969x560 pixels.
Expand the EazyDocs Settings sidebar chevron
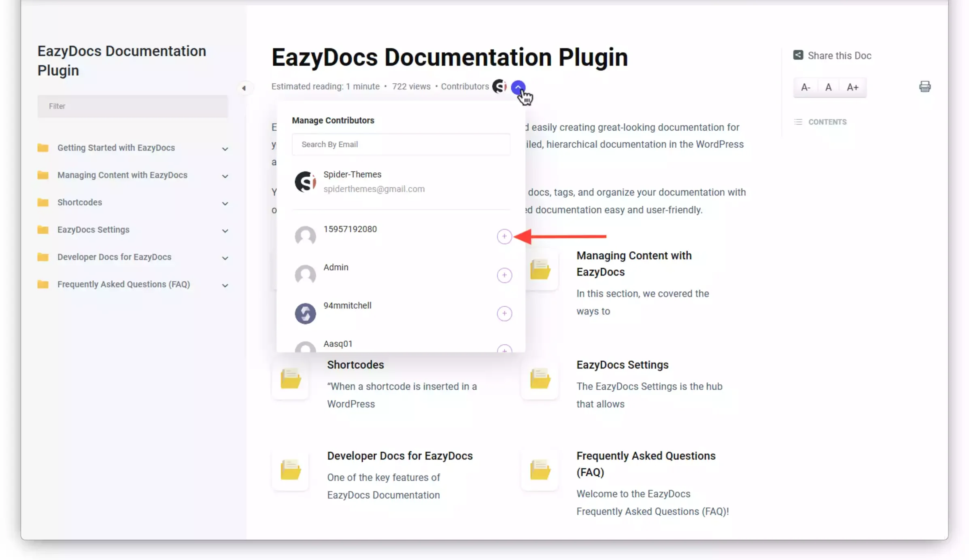[225, 231]
